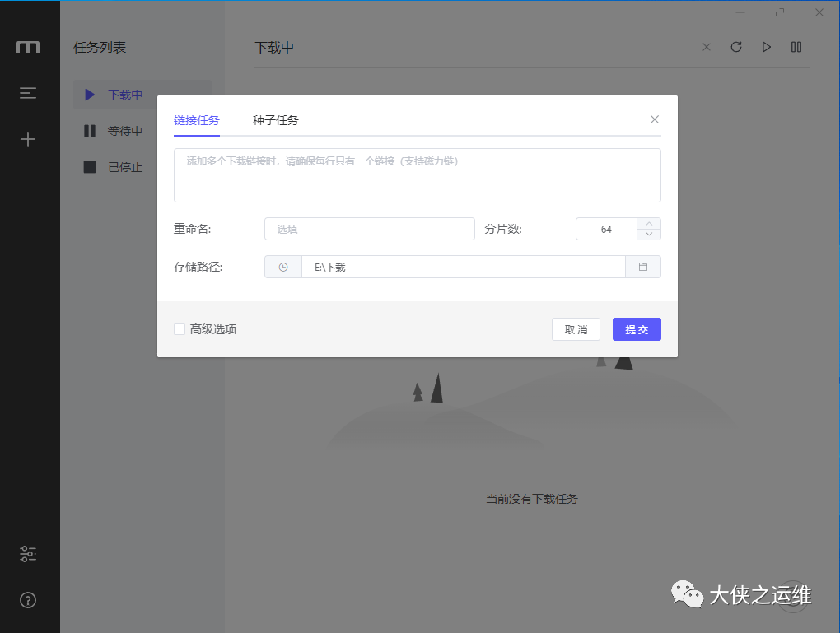Click the download links text area
This screenshot has width=840, height=633.
pyautogui.click(x=418, y=175)
